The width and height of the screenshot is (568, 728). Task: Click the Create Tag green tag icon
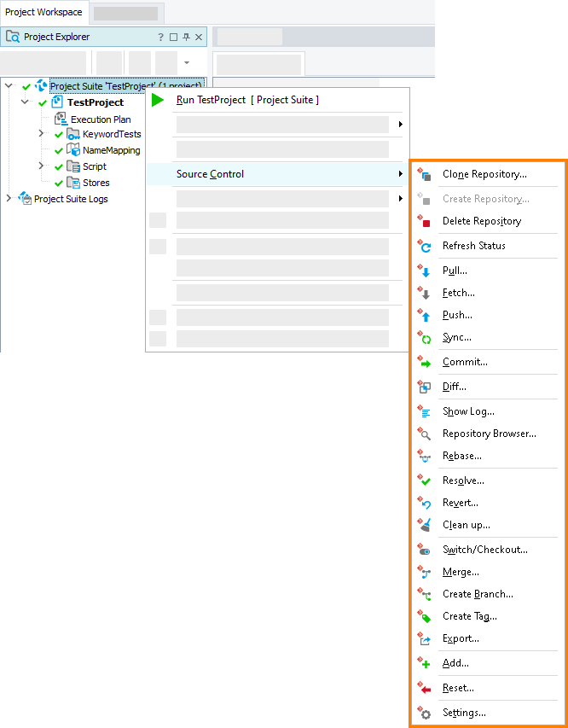pos(424,616)
